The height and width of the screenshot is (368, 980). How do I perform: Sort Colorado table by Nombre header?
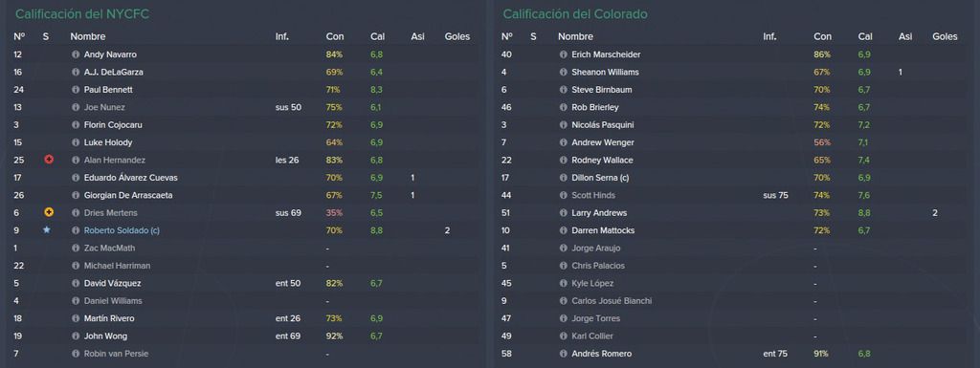tap(575, 36)
